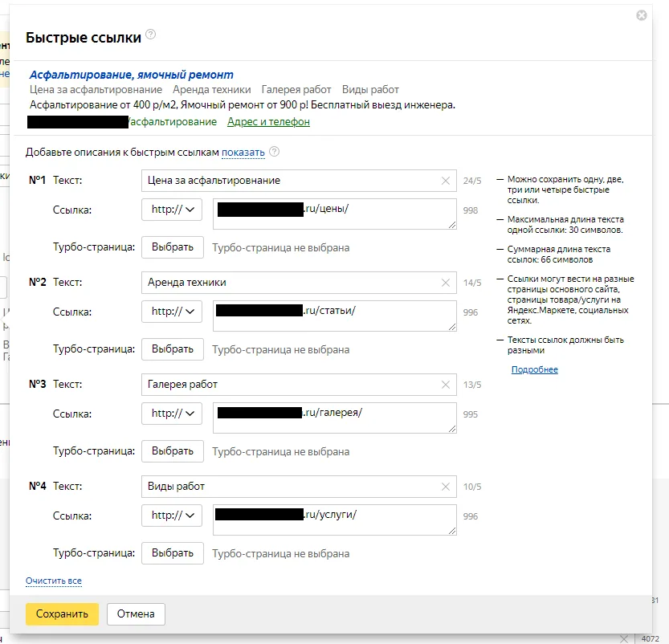
Task: Click the ad description line about 400 р/м2
Action: [x=243, y=105]
